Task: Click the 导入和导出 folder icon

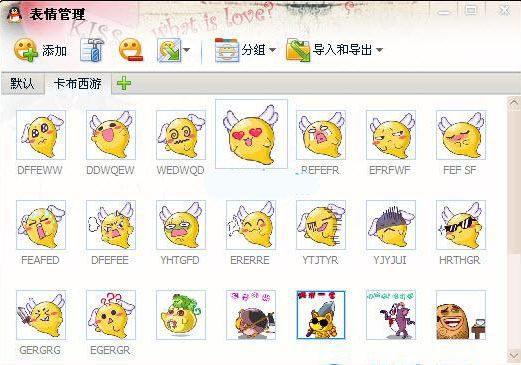Action: pyautogui.click(x=298, y=50)
